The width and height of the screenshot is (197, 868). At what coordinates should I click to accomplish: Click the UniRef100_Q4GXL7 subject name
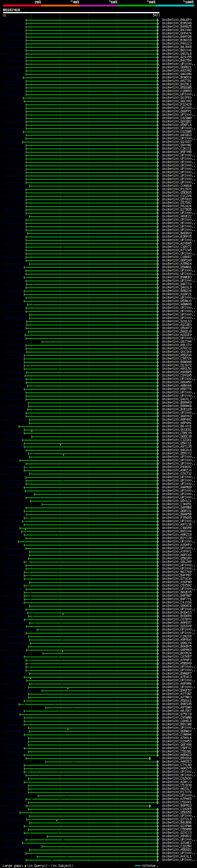[176, 399]
